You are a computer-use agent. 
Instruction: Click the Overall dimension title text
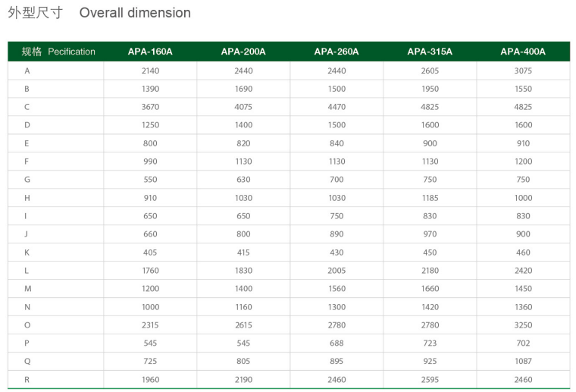(135, 13)
